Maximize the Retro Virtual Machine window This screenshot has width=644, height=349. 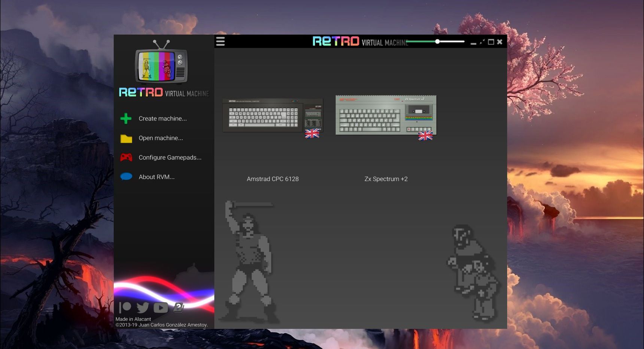point(491,42)
